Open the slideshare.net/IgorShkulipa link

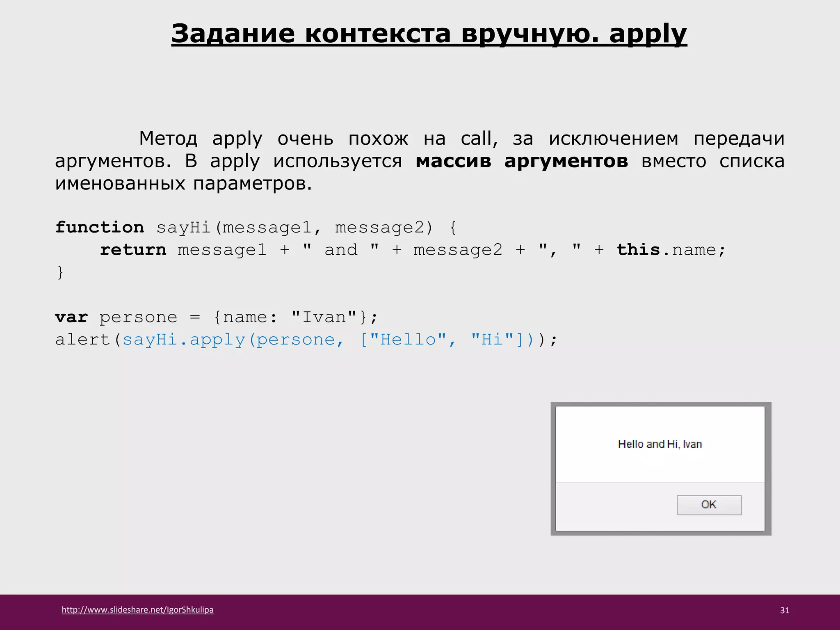tap(137, 609)
